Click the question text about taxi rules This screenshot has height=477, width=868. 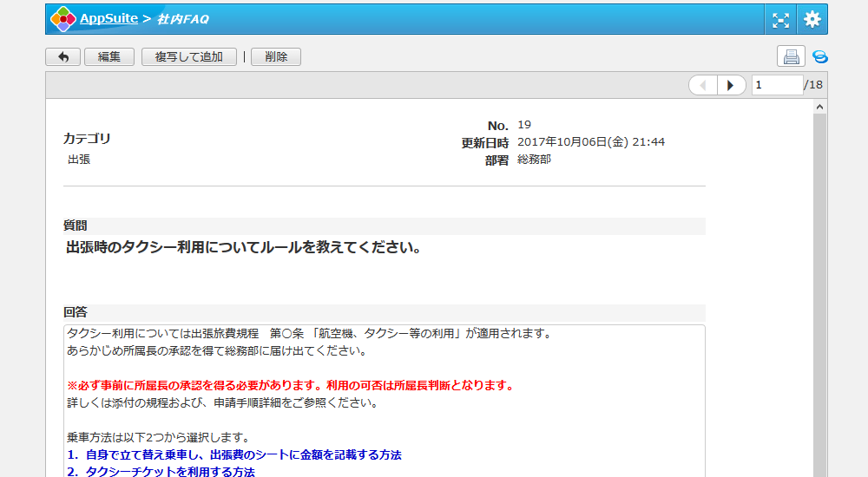coord(244,248)
